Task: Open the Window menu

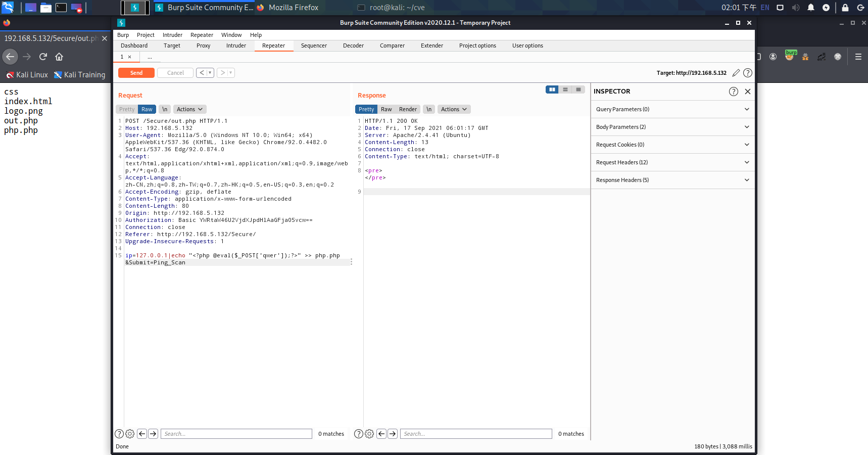Action: (231, 35)
